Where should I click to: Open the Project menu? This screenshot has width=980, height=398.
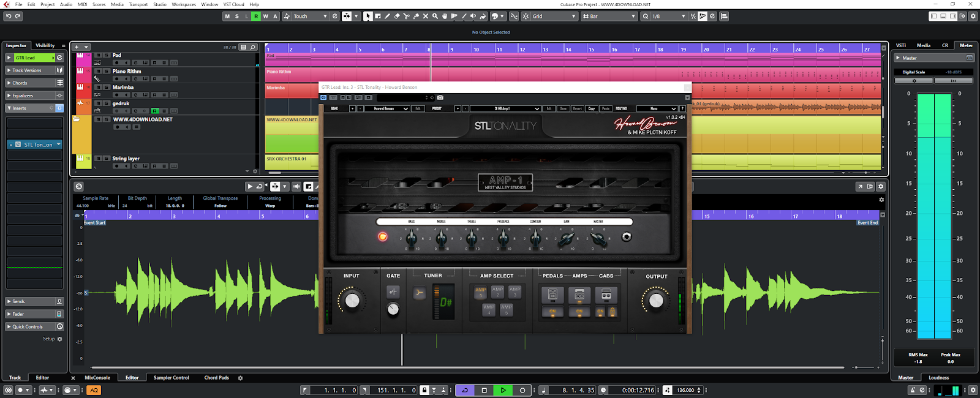pos(48,4)
